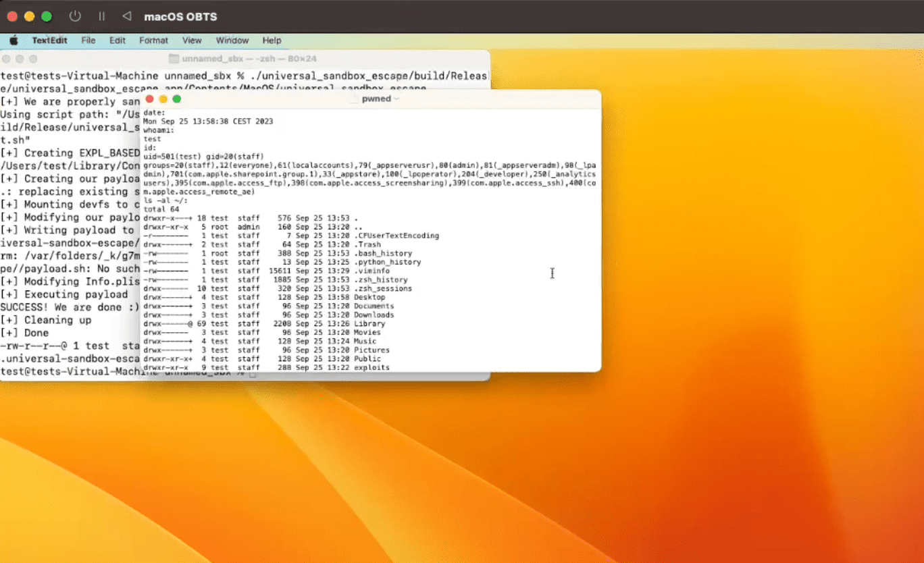Click the exploits directory row
Viewport: 924px width, 563px height.
pyautogui.click(x=267, y=367)
